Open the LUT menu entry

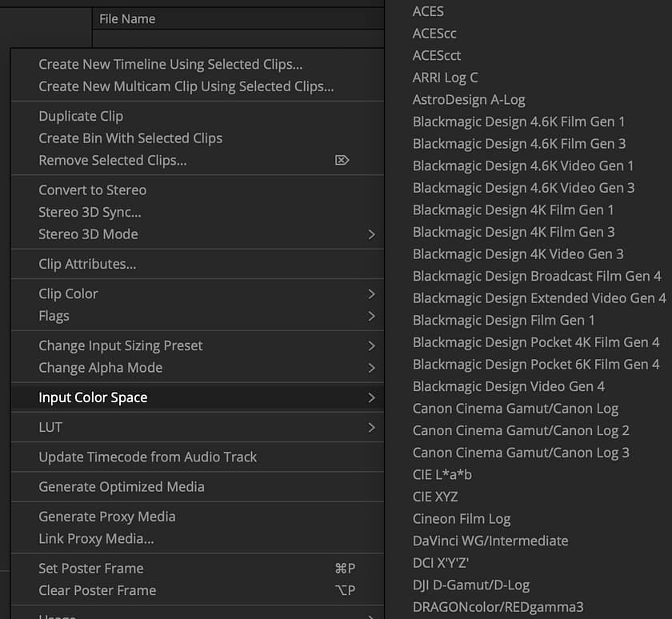(50, 428)
